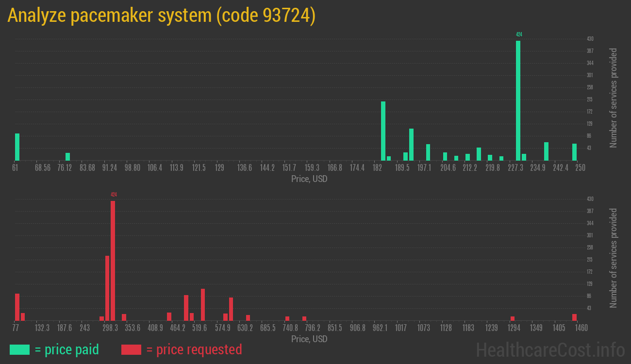Click the green bar near price 61
The height and width of the screenshot is (364, 631).
(17, 146)
